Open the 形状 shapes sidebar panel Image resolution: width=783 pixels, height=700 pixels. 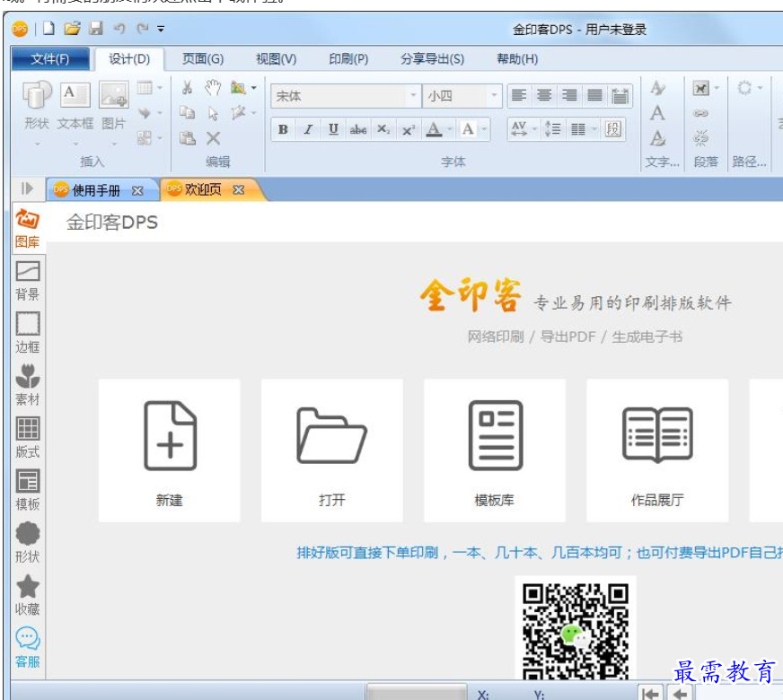(x=28, y=543)
